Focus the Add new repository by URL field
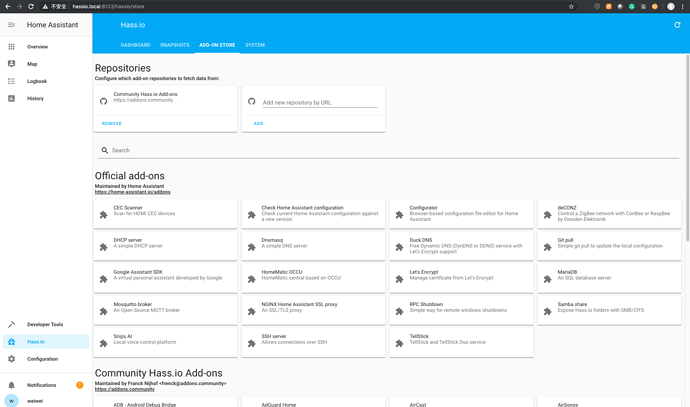The width and height of the screenshot is (690, 407). click(x=320, y=103)
